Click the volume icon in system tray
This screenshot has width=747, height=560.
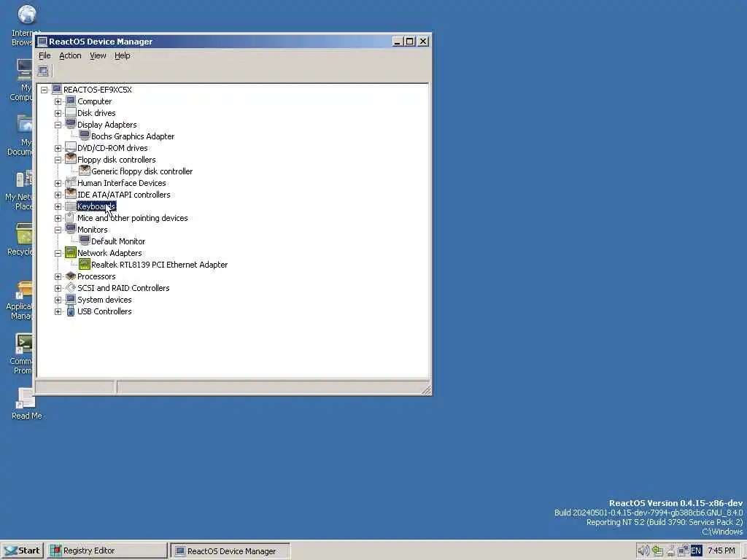click(643, 551)
